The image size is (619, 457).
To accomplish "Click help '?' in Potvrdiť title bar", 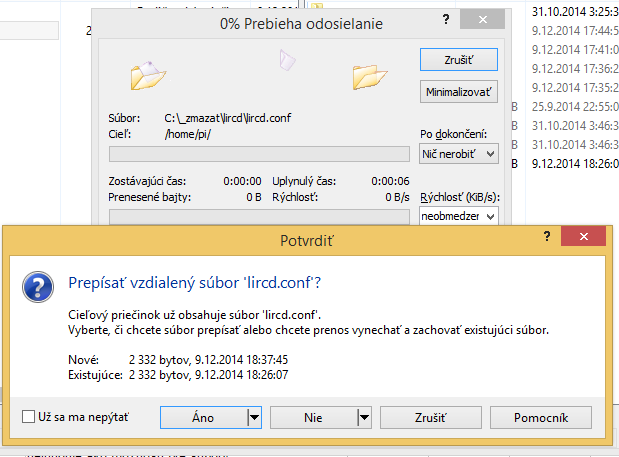I will coord(546,237).
